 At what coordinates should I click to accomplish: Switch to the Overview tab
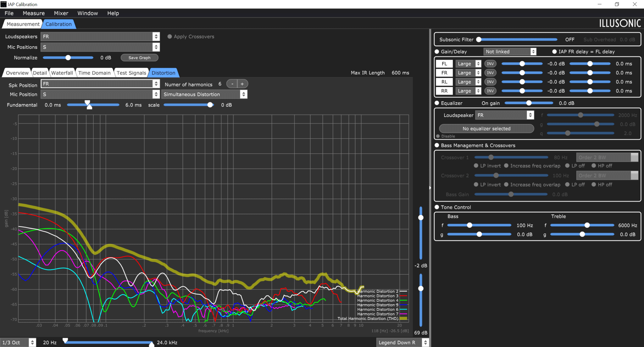tap(17, 73)
